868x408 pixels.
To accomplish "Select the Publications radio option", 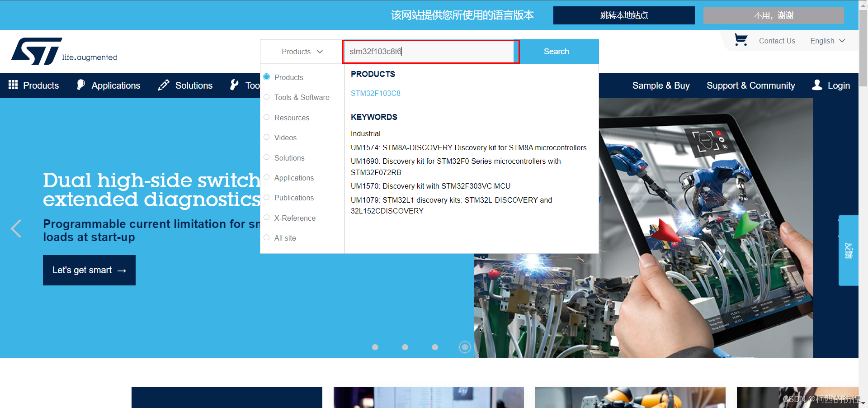I will point(267,197).
